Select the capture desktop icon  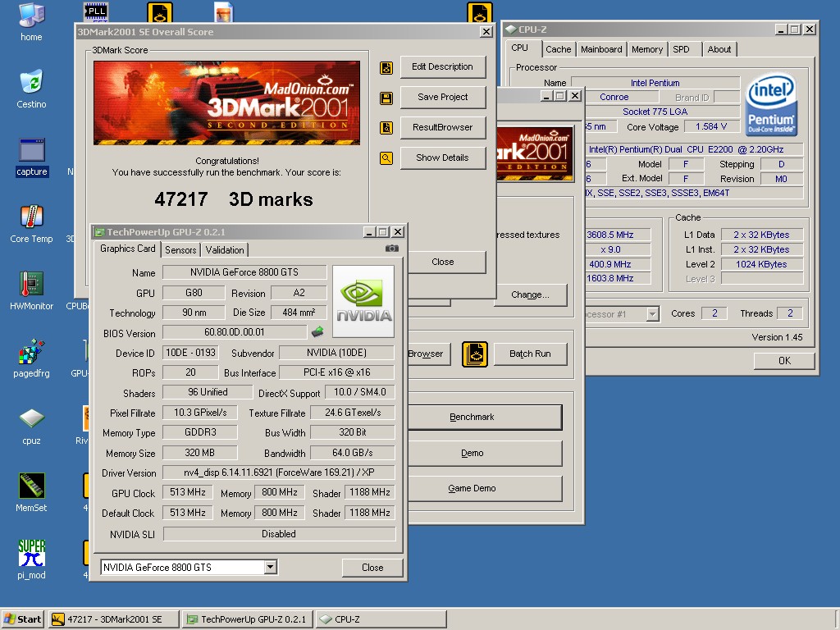tap(32, 157)
